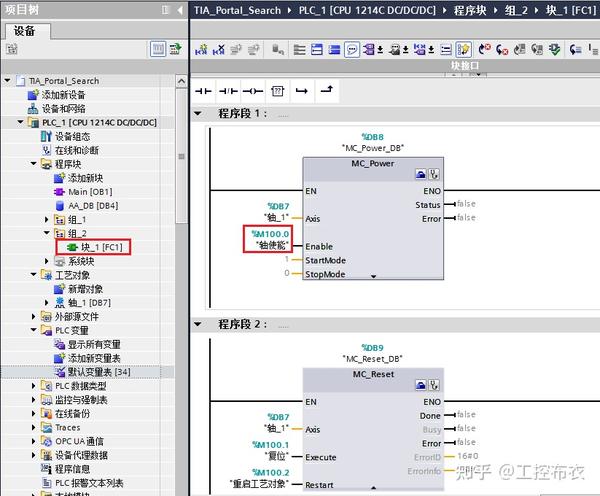Expand MC_Power parameters bottom arrow
This screenshot has height=496, width=600.
click(373, 276)
